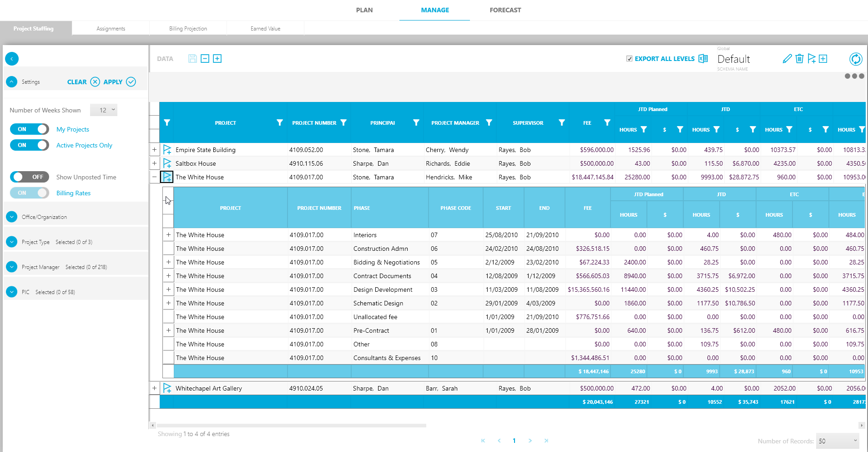868x452 pixels.
Task: Open the Billing Projection tab
Action: [188, 29]
